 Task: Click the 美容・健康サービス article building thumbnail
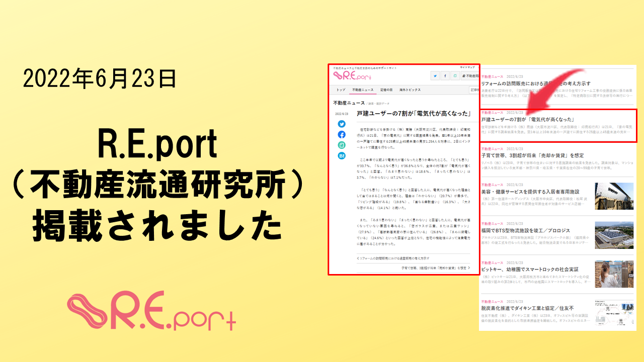coord(614,196)
